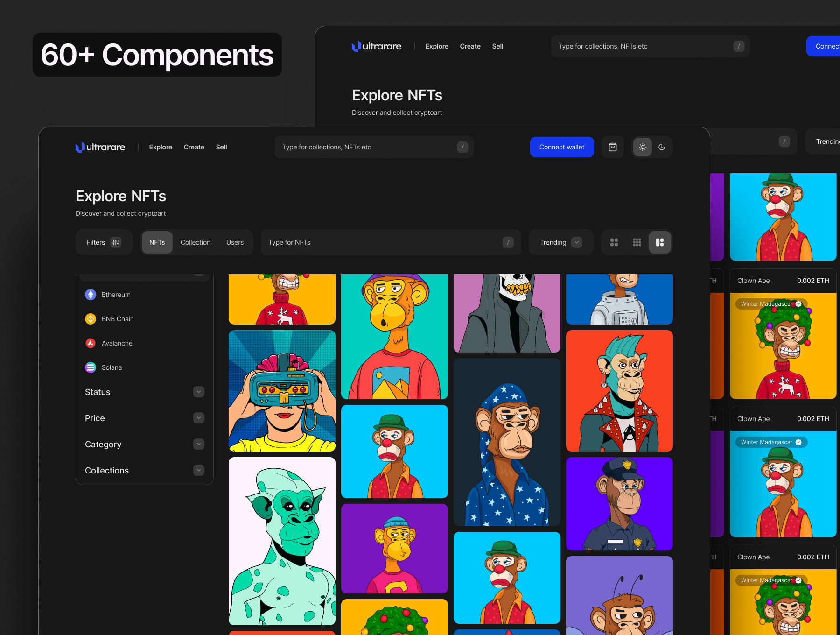Open the Explore navigation link
840x635 pixels.
(x=161, y=147)
